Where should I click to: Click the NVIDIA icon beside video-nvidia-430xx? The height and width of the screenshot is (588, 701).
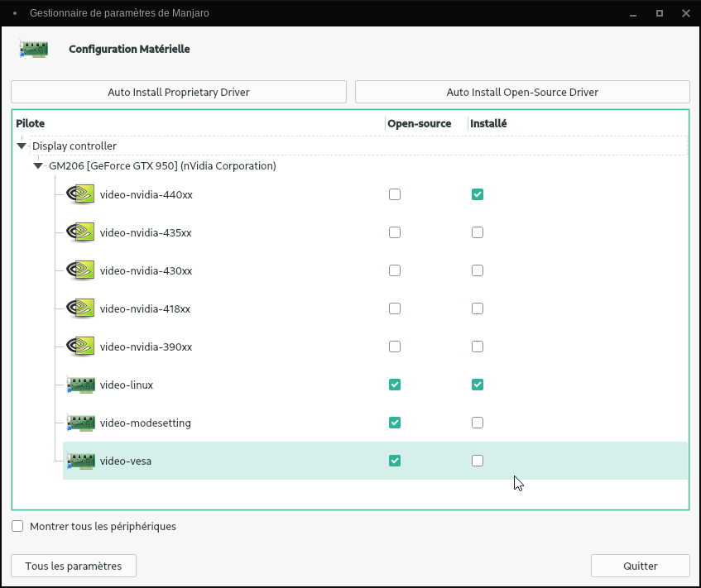[80, 270]
